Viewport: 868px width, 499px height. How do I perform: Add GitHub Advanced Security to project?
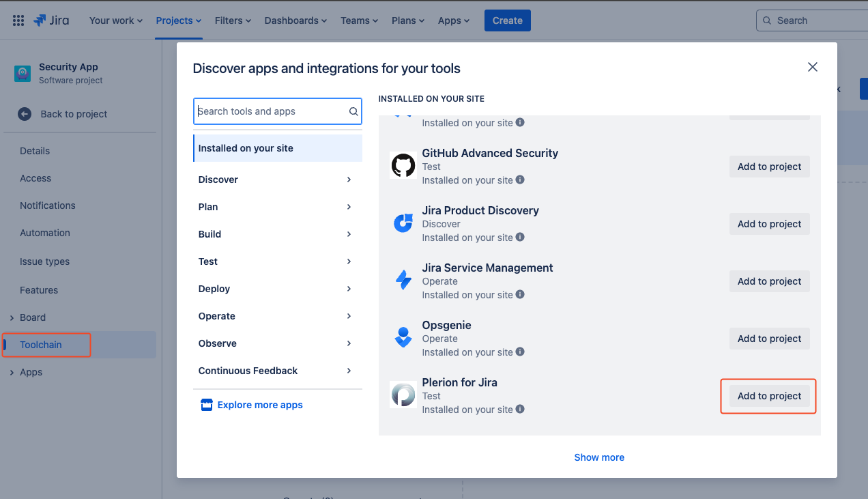click(x=769, y=167)
